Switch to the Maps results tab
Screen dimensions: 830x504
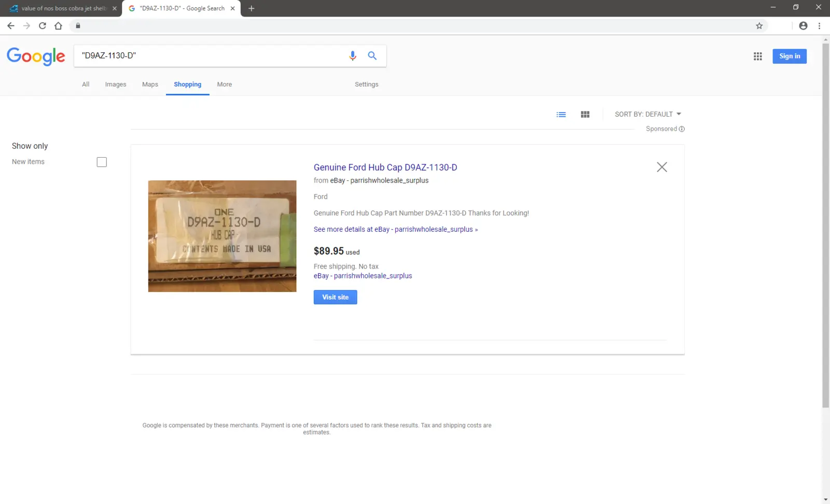click(150, 85)
